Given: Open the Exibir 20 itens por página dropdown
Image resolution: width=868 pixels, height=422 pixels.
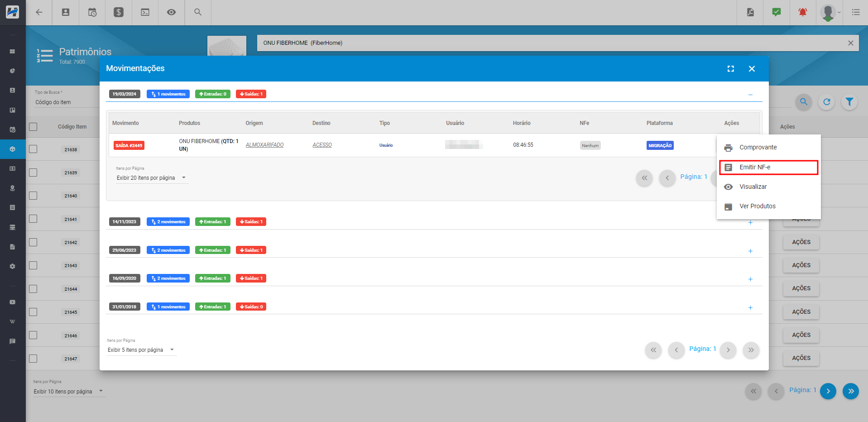Looking at the screenshot, I should click(152, 178).
